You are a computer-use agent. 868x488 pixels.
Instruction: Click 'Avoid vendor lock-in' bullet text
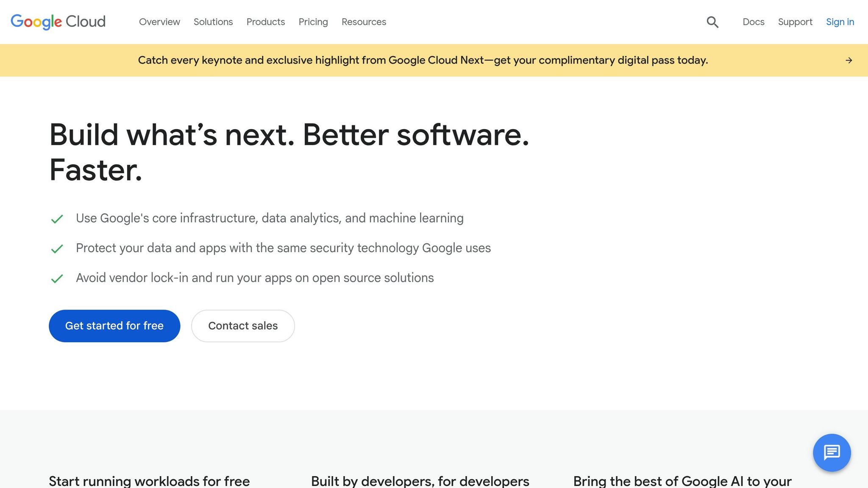(x=255, y=278)
